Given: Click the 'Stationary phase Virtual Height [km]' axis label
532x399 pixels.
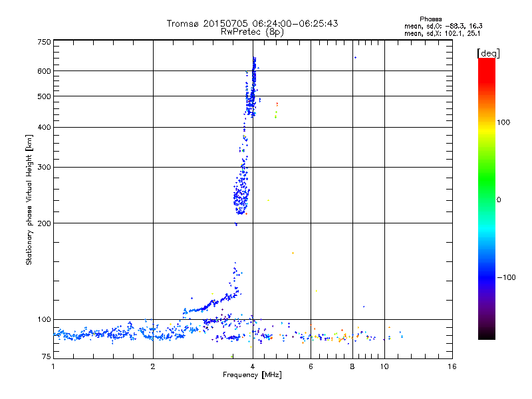Looking at the screenshot, I should 29,199.
